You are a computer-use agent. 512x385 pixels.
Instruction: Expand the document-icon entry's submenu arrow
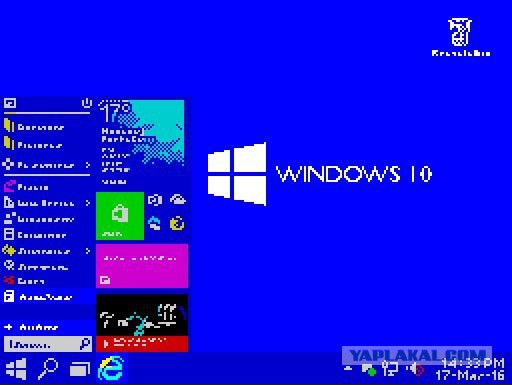[x=88, y=203]
